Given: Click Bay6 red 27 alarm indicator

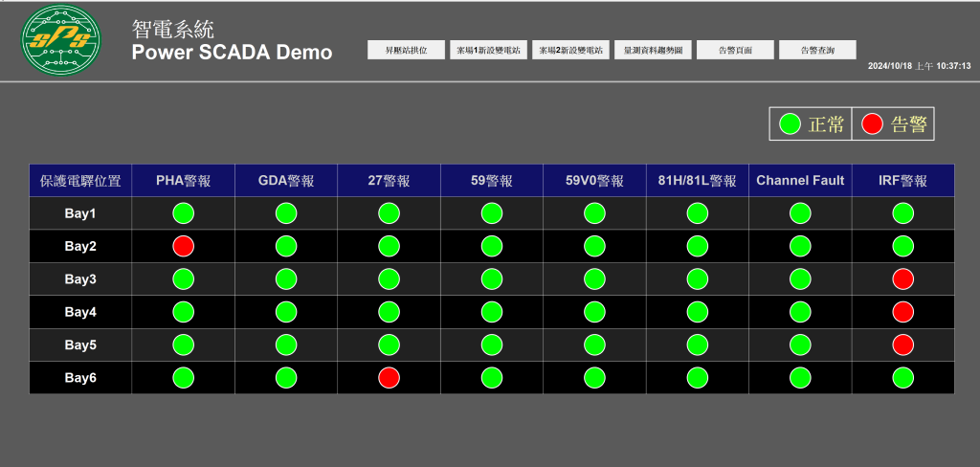Looking at the screenshot, I should click(389, 378).
